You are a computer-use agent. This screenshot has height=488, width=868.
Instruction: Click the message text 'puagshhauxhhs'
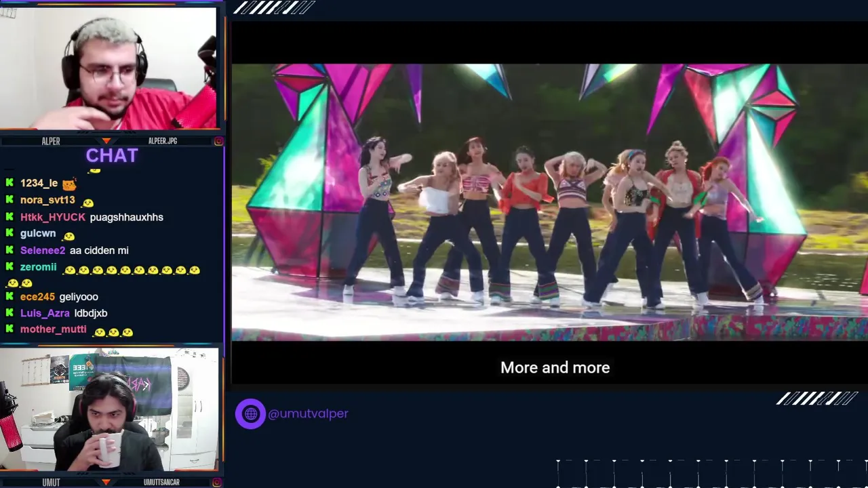[x=126, y=217]
